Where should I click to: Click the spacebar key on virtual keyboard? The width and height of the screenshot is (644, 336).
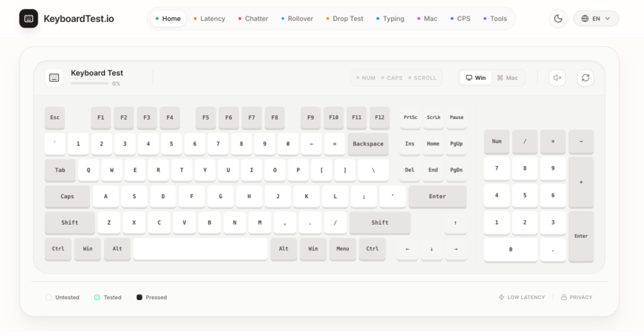click(200, 249)
